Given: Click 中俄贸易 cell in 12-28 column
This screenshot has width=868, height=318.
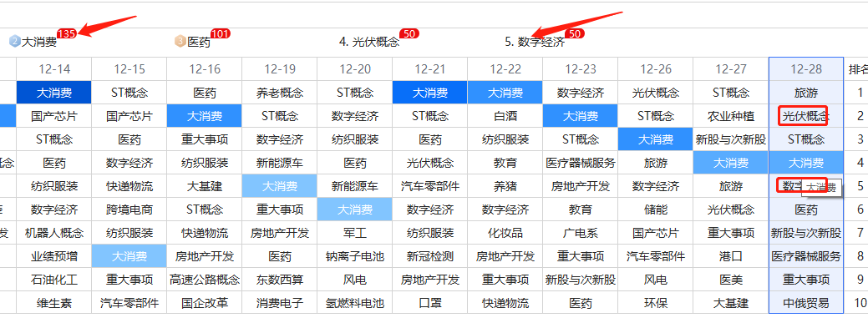Looking at the screenshot, I should coord(806,303).
